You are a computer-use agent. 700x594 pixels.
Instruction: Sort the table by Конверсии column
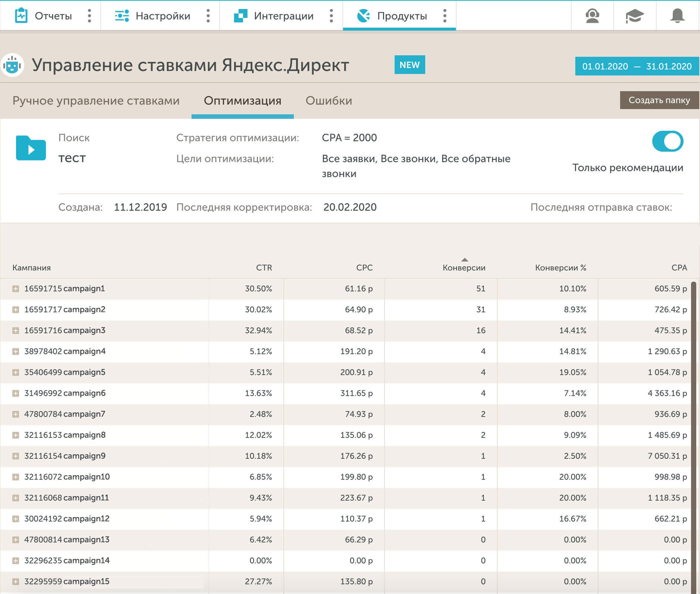point(464,267)
